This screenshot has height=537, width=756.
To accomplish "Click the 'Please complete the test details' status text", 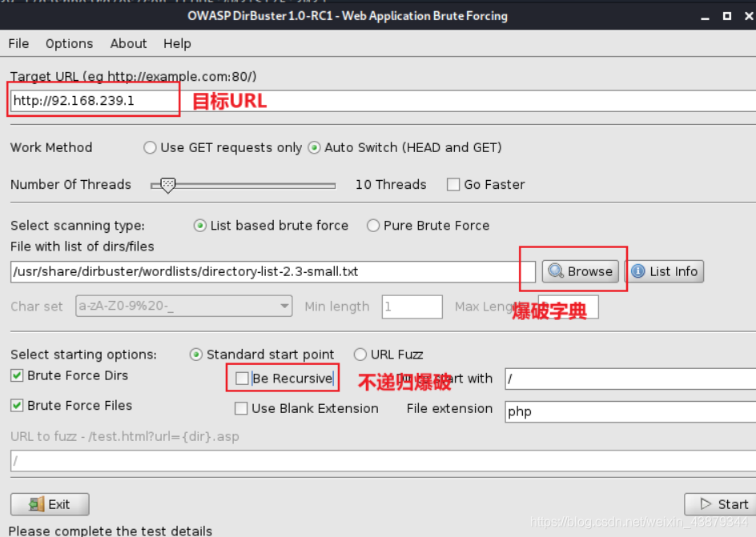I will pyautogui.click(x=111, y=531).
